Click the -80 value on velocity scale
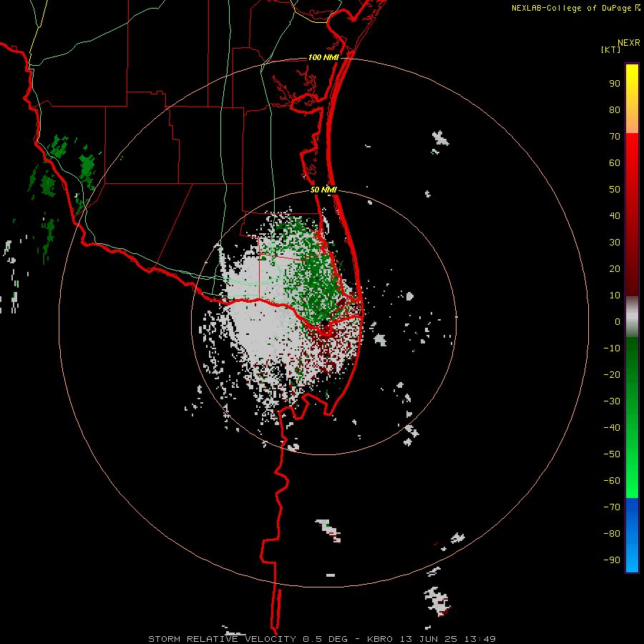The image size is (644, 644). coord(612,534)
